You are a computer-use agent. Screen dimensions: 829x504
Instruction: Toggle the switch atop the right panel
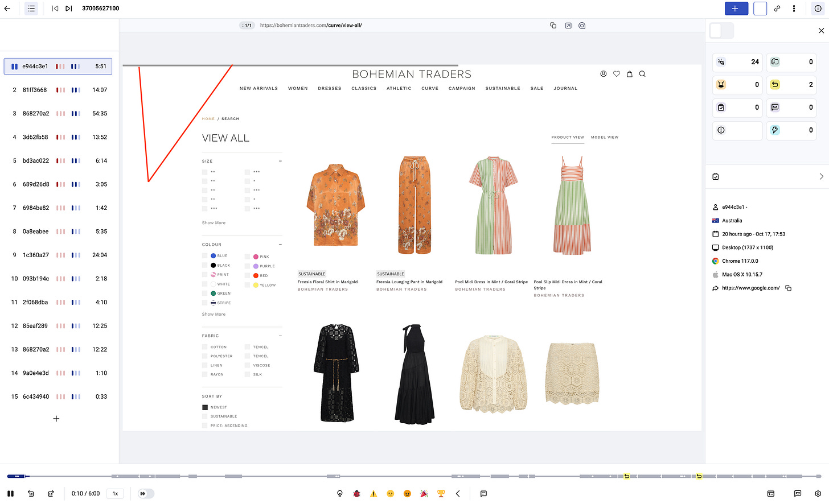(722, 31)
